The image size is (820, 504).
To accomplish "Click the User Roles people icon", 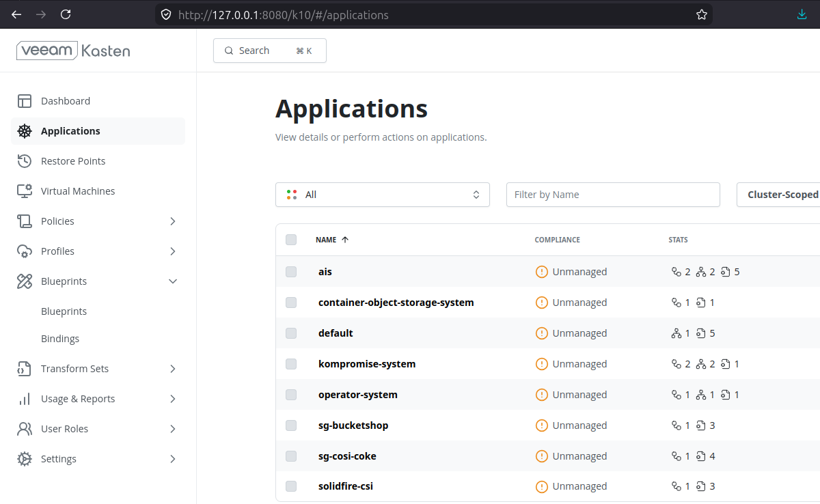I will tap(25, 429).
